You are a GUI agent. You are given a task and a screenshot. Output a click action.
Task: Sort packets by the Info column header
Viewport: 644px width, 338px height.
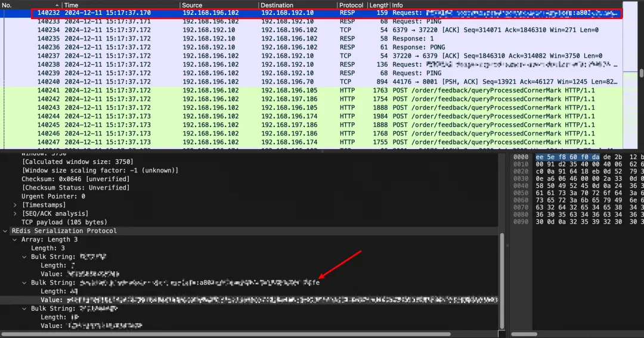(x=505, y=5)
